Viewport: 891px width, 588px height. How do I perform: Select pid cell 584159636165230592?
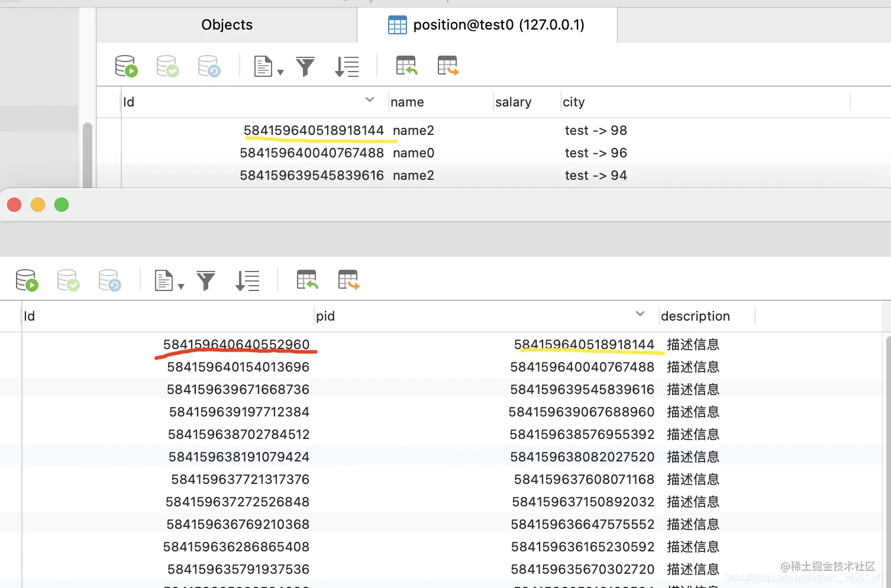point(583,547)
